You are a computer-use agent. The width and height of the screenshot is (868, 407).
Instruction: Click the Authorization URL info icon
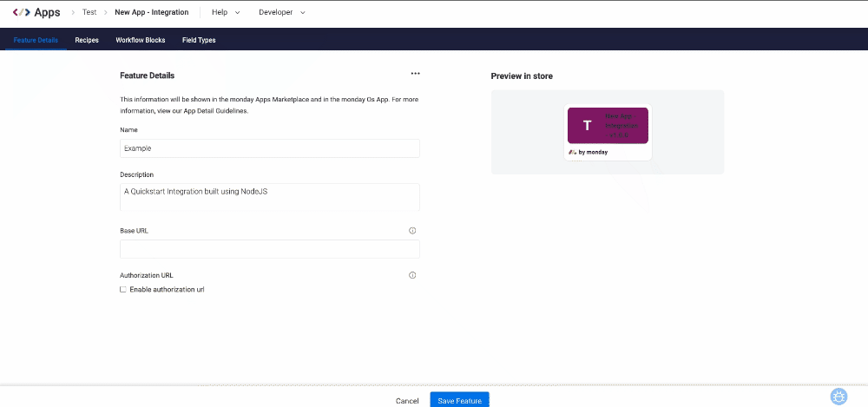[x=412, y=275]
